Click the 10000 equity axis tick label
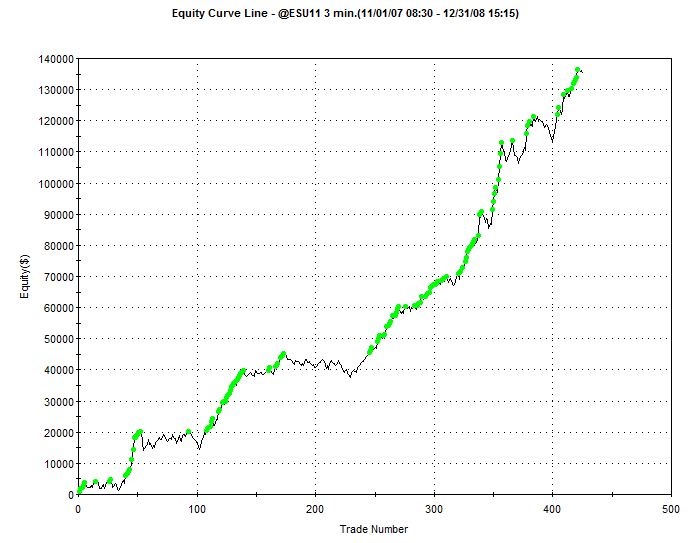 pos(54,463)
